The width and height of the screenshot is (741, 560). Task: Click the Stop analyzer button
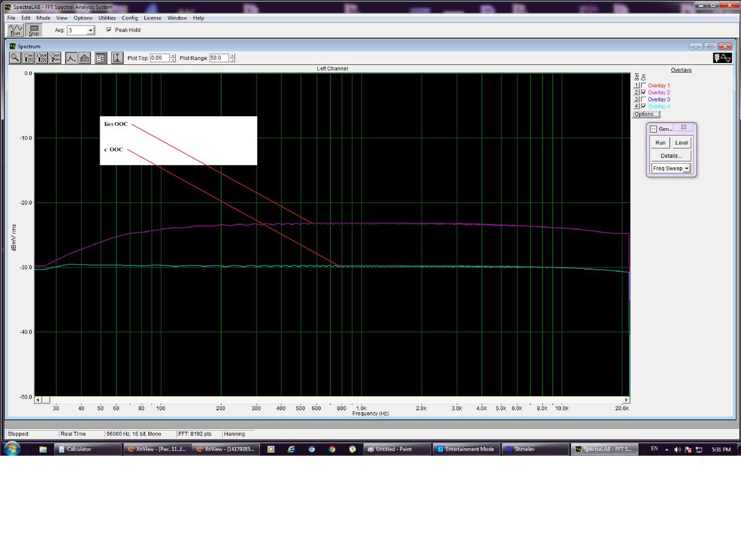[x=34, y=30]
